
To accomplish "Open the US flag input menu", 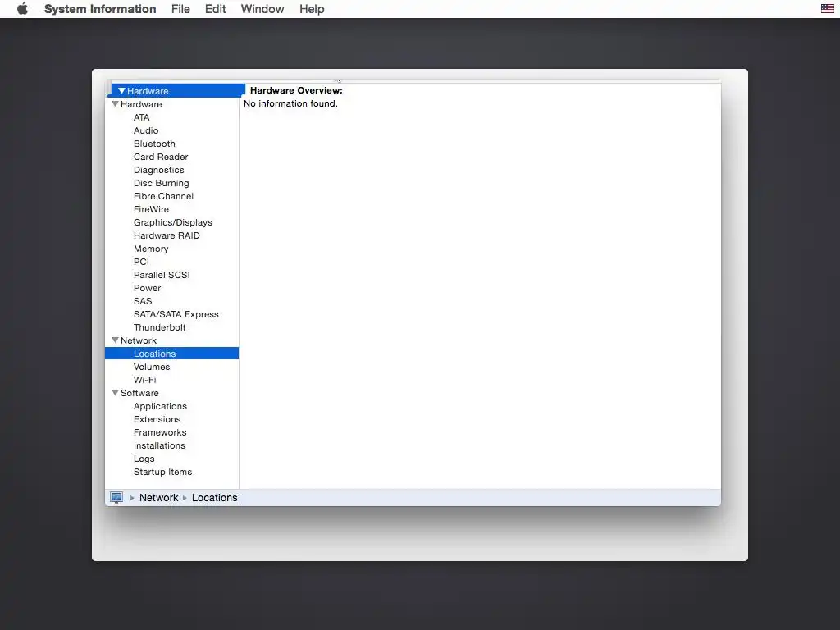I will [x=827, y=8].
